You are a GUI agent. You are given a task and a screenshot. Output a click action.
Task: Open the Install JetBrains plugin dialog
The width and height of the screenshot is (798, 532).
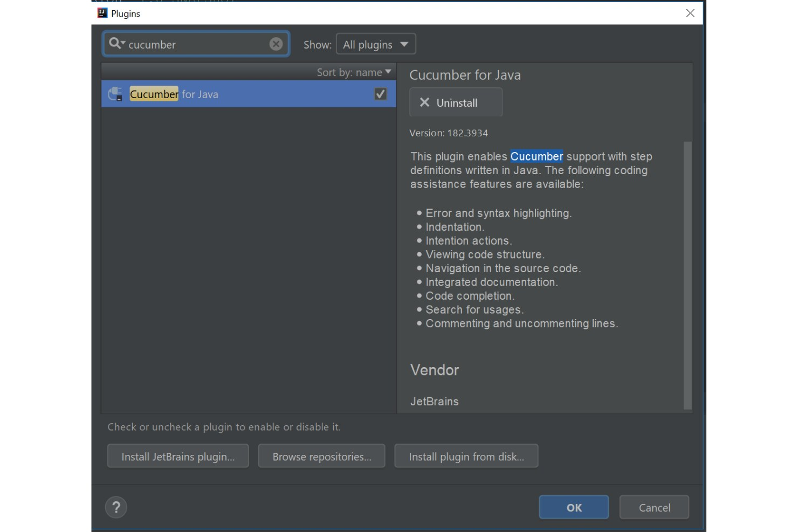pos(178,456)
